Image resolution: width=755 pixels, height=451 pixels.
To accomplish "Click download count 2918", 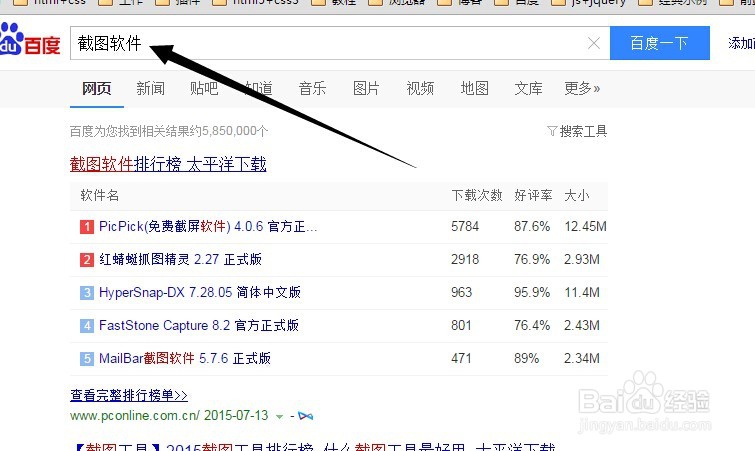I will [465, 259].
